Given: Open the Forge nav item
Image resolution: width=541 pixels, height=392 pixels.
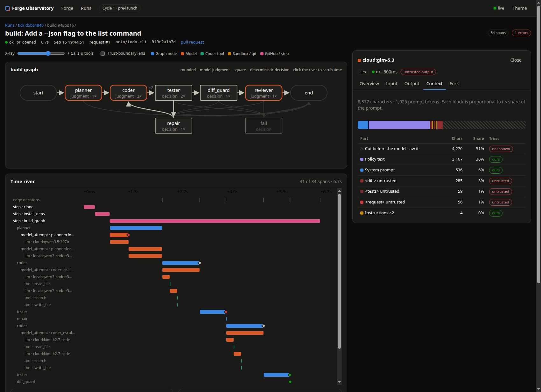Looking at the screenshot, I should click(x=67, y=8).
